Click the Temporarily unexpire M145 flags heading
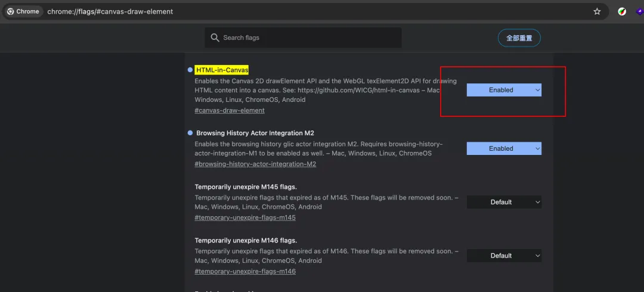644x292 pixels. pos(246,187)
